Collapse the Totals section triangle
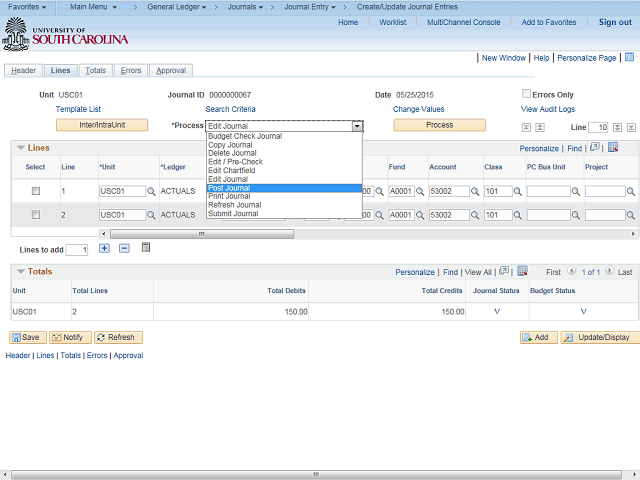This screenshot has width=640, height=480. [20, 271]
